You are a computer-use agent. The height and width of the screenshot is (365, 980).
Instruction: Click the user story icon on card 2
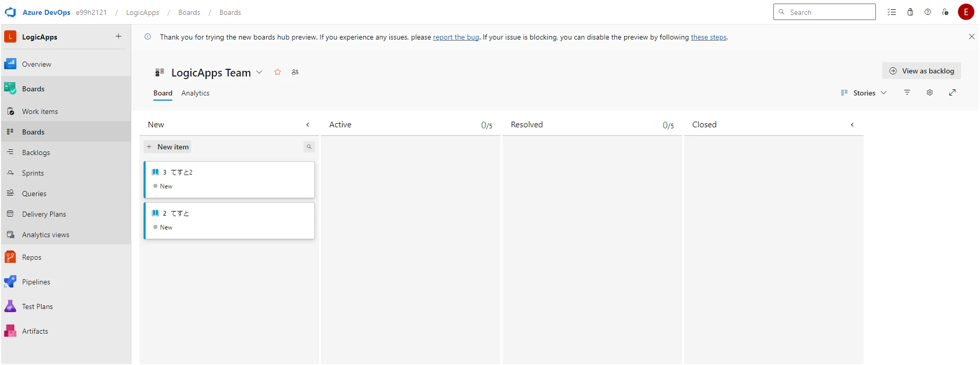tap(155, 213)
